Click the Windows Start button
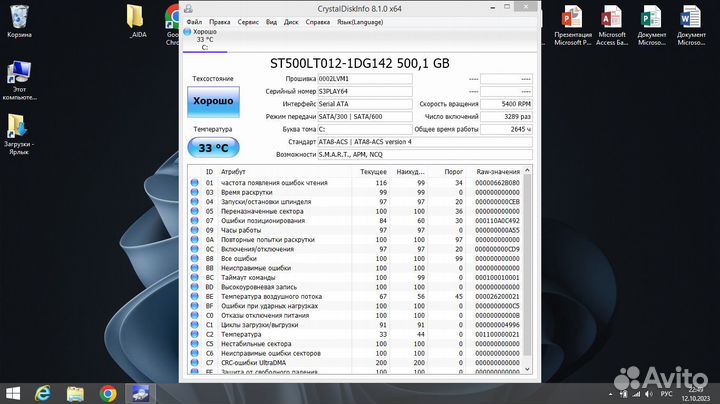 (x=13, y=394)
